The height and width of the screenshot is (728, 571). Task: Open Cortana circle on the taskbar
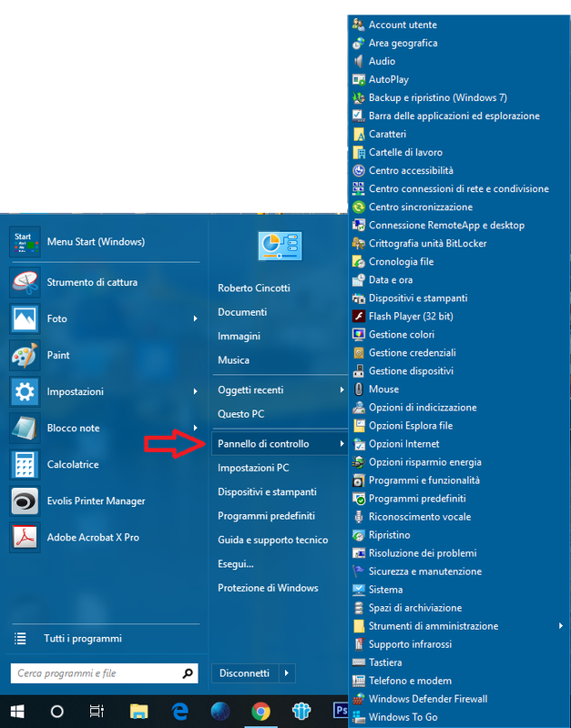click(x=56, y=711)
